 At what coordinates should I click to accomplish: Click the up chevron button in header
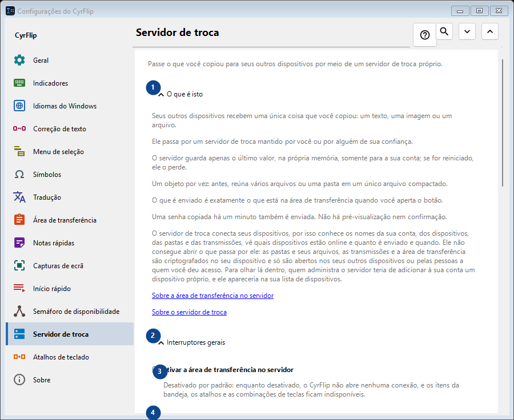pos(490,31)
